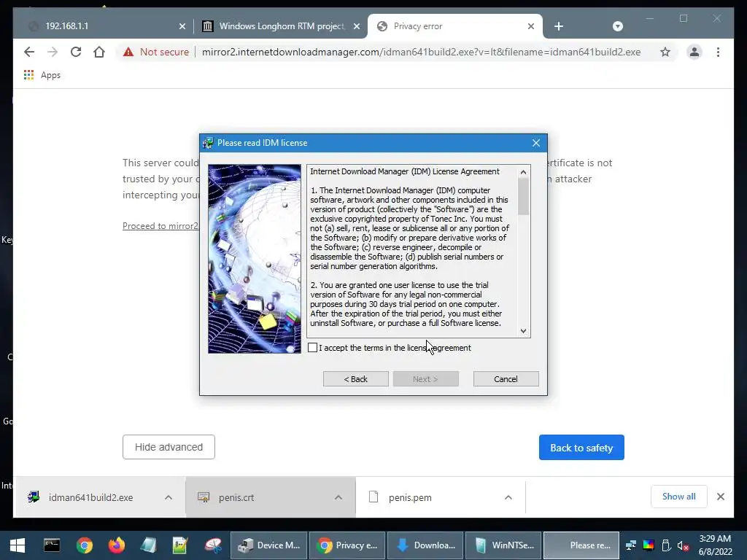
Task: Click the Chrome forward arrow
Action: [53, 52]
